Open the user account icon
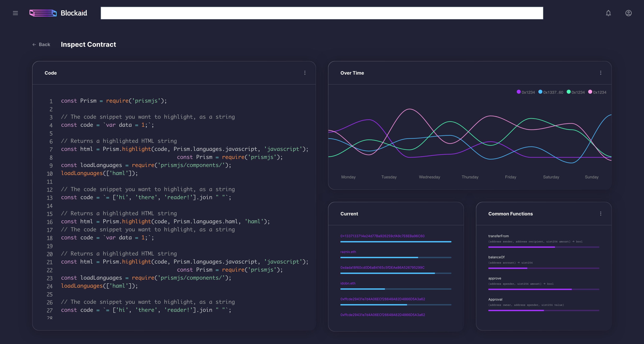The height and width of the screenshot is (344, 644). [628, 13]
